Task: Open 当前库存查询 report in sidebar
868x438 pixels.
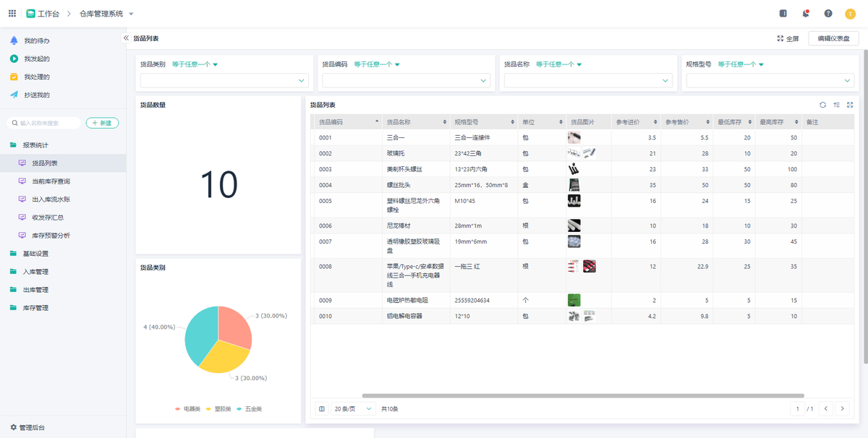Action: coord(51,181)
